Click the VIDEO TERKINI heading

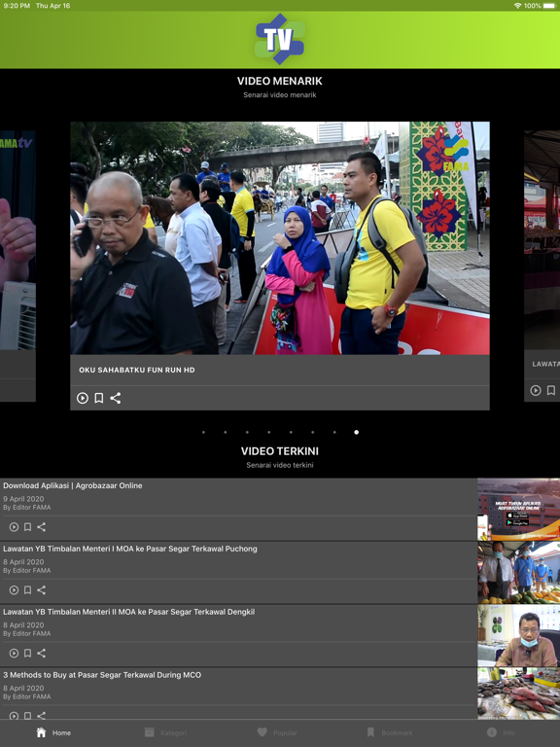[280, 450]
